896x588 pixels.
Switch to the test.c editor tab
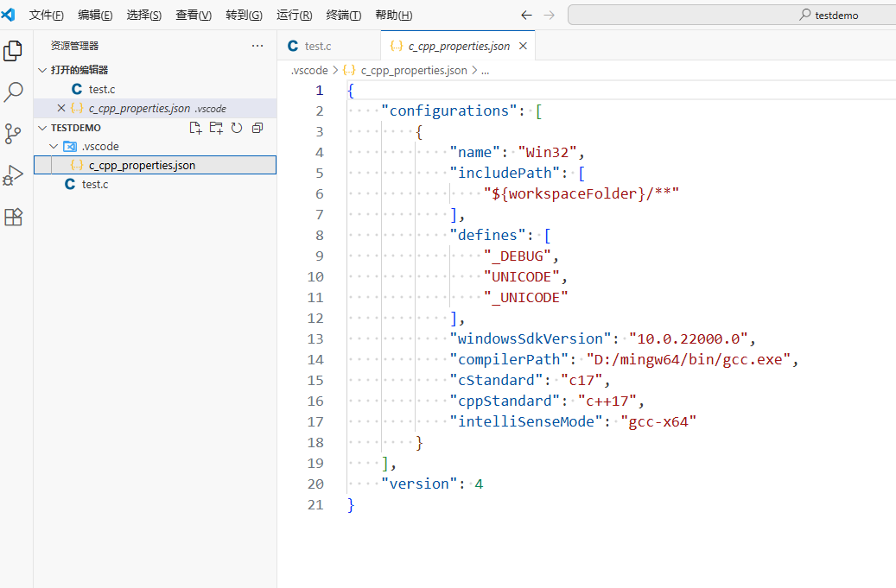click(x=328, y=47)
